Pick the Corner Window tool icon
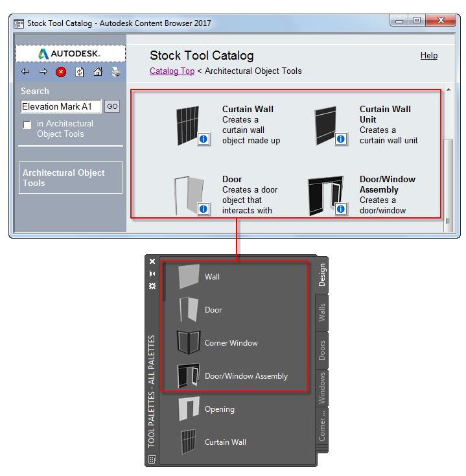Viewport: 466px width, 476px height. point(189,342)
